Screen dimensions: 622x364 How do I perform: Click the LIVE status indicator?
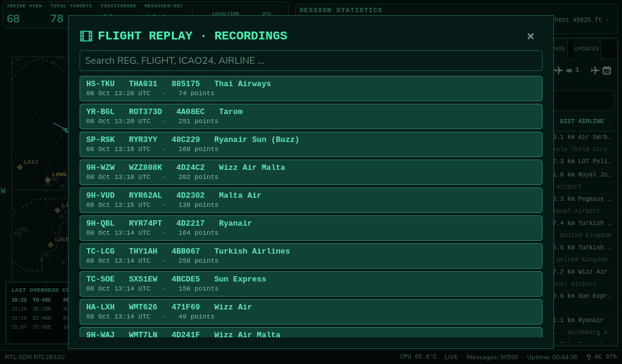(451, 357)
